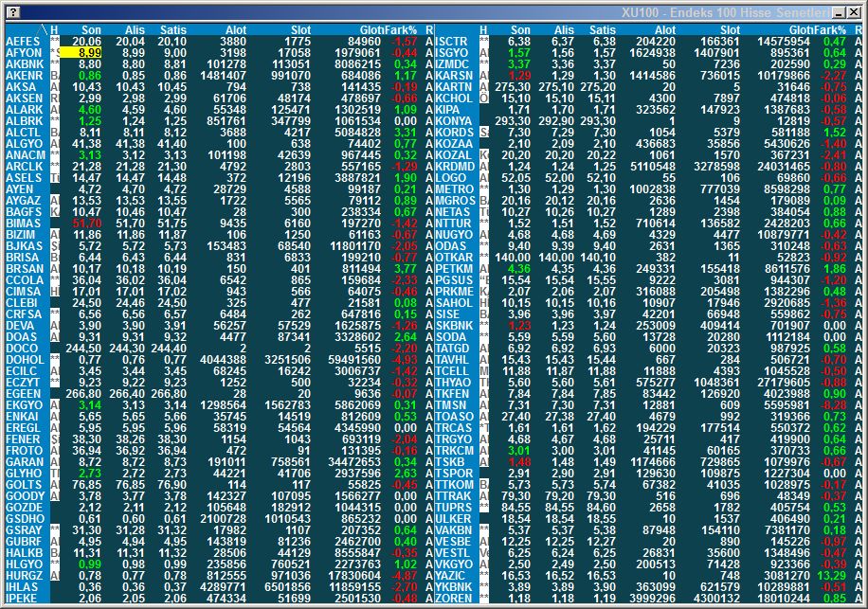This screenshot has height=609, width=868.
Task: Select the HALKB symbol
Action: [24, 552]
